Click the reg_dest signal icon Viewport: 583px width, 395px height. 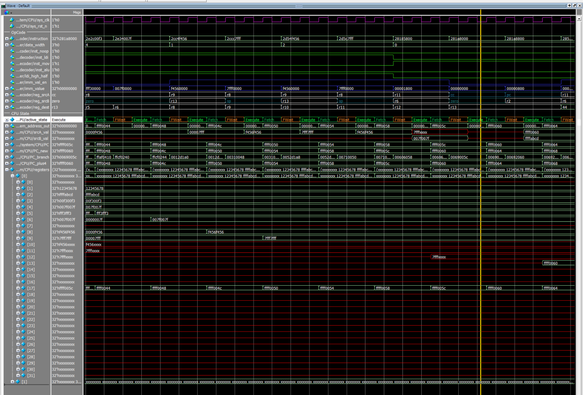click(12, 107)
